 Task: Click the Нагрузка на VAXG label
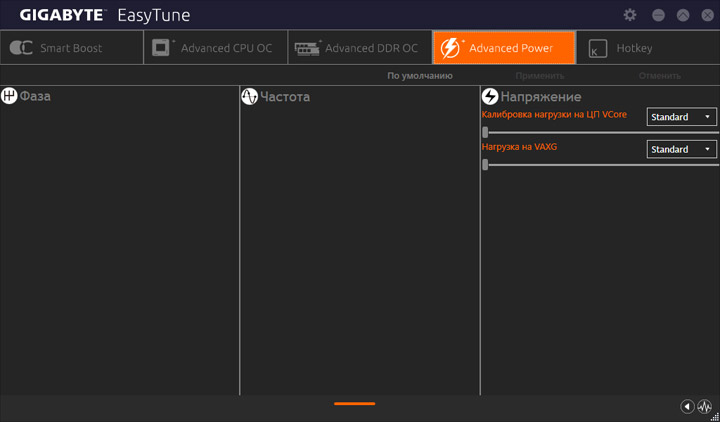click(x=519, y=147)
